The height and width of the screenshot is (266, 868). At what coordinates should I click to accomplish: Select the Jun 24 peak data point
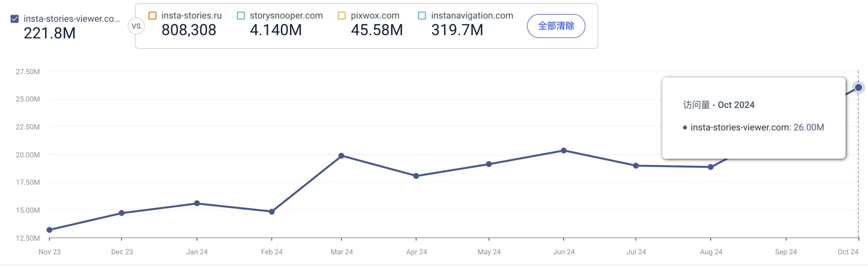coord(564,150)
